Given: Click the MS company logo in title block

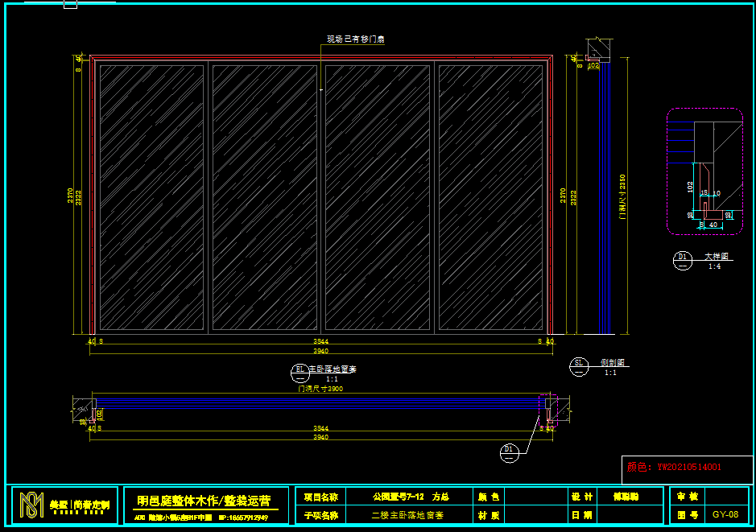Looking at the screenshot, I should (32, 505).
